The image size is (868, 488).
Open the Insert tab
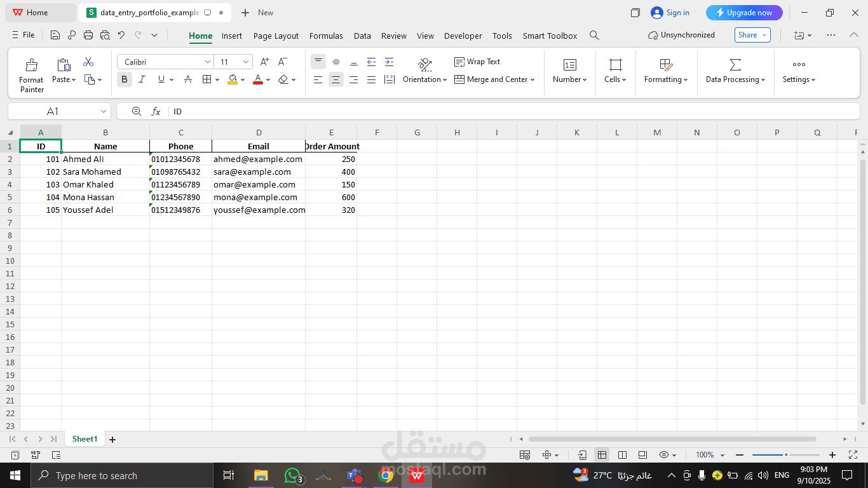pos(232,36)
